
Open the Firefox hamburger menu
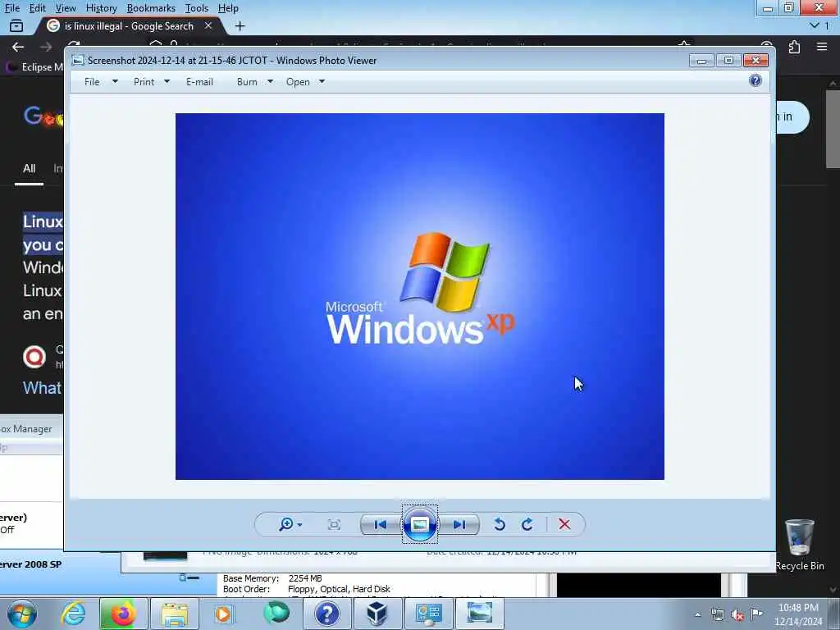pos(822,47)
